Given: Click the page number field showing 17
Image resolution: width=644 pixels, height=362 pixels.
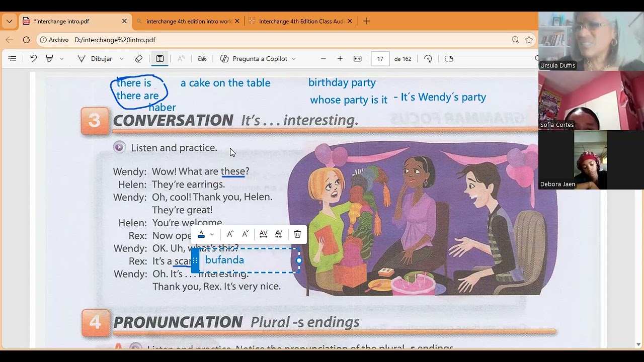Looking at the screenshot, I should 380,59.
